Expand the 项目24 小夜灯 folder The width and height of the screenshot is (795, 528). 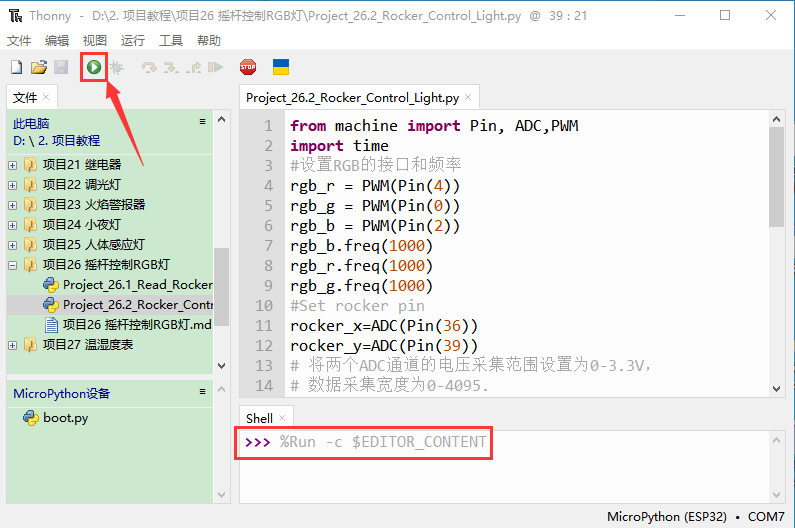(12, 225)
